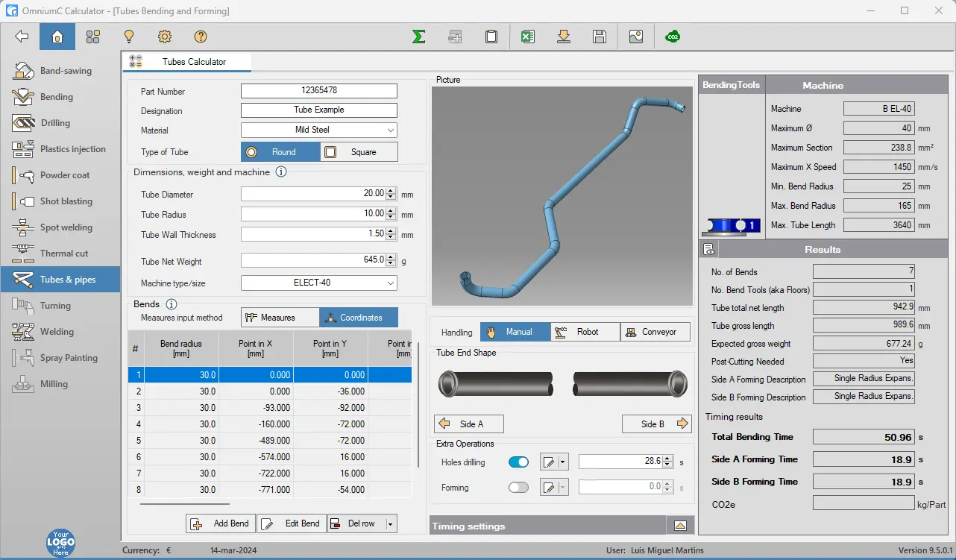Export using the Excel icon
The height and width of the screenshot is (560, 956).
pos(528,37)
